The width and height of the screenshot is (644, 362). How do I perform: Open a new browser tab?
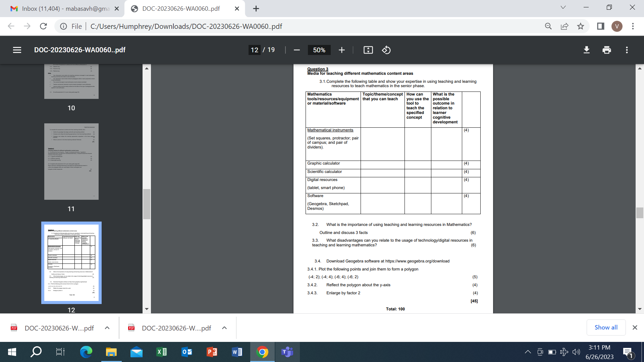256,9
